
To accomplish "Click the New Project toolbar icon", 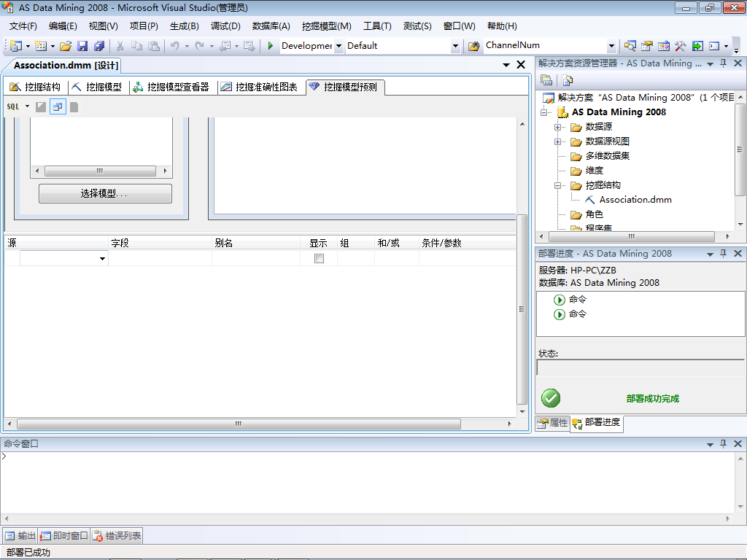I will pos(16,46).
